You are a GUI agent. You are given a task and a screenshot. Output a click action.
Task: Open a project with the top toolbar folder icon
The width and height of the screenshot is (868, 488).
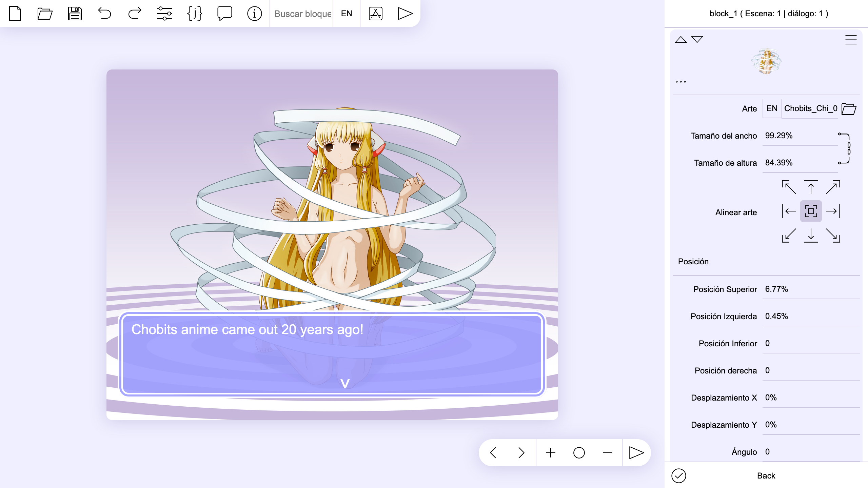click(45, 14)
